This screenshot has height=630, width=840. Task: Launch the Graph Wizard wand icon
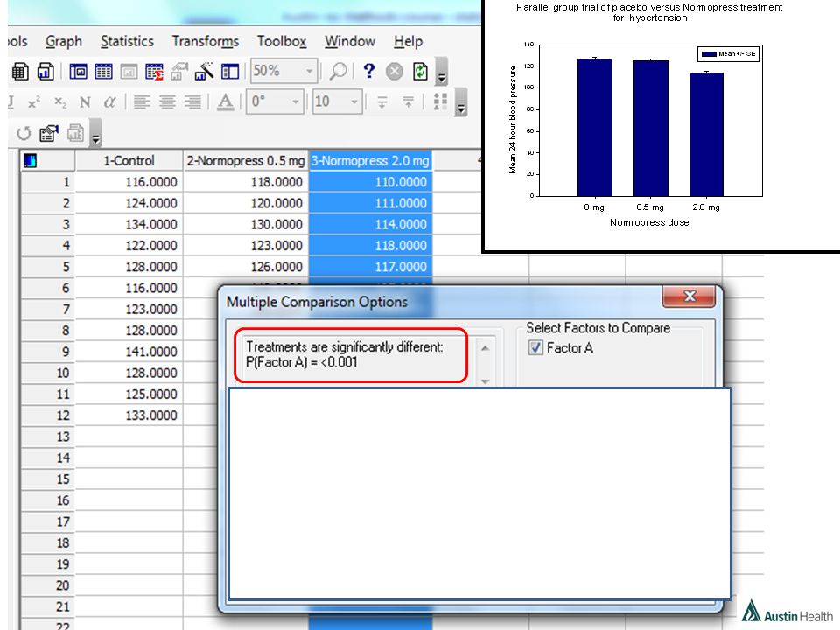pos(204,71)
